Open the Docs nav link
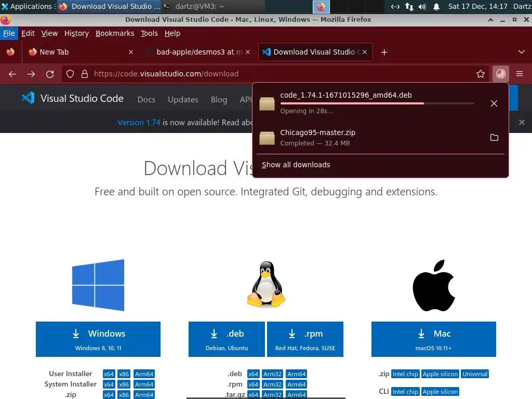Viewport: 532px width, 399px height. pos(146,99)
